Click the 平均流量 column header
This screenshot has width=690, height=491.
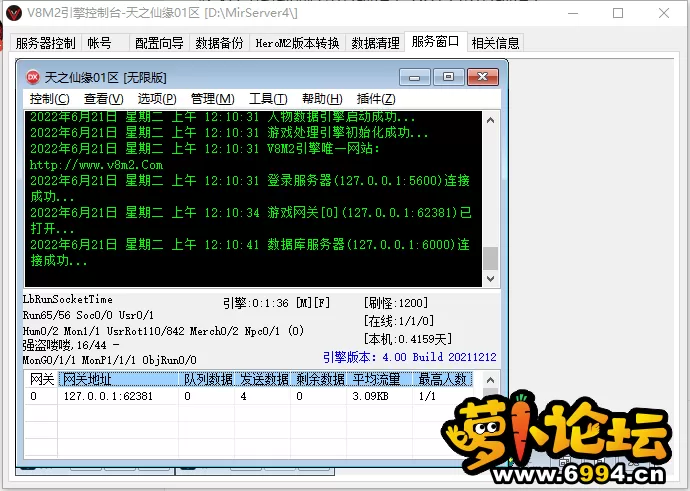pyautogui.click(x=380, y=379)
